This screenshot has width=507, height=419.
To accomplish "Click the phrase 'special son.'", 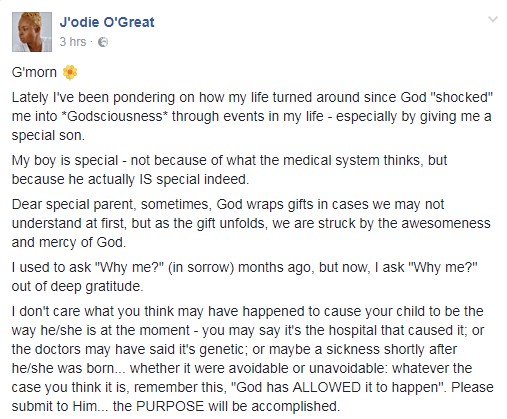I will click(x=48, y=135).
